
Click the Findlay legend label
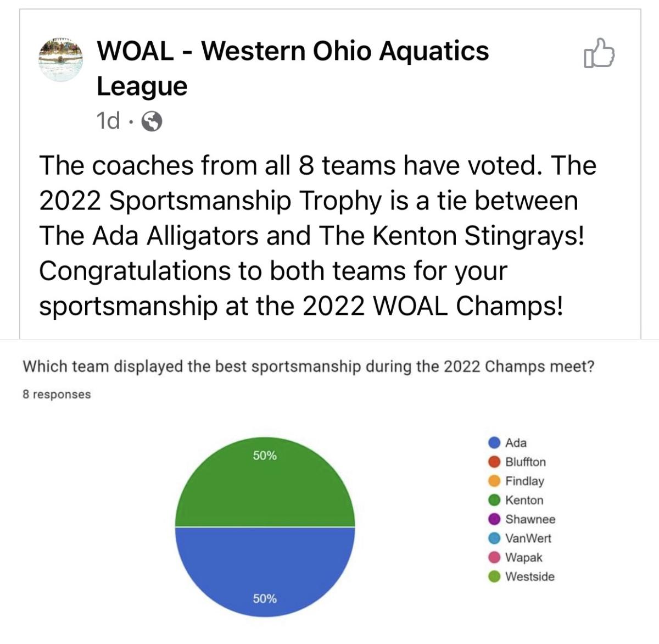pyautogui.click(x=524, y=481)
